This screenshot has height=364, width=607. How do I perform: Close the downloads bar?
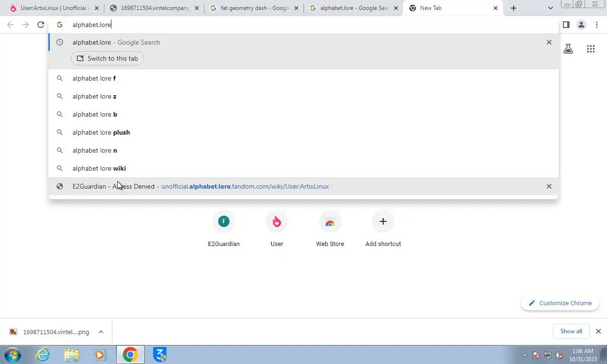(598, 331)
